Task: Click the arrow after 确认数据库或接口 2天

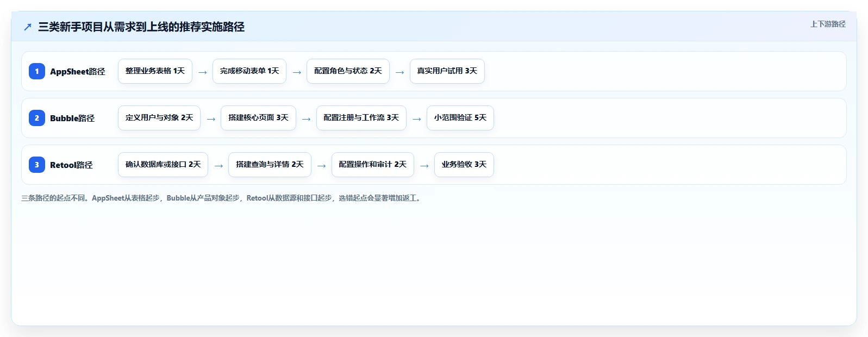Action: [x=218, y=166]
